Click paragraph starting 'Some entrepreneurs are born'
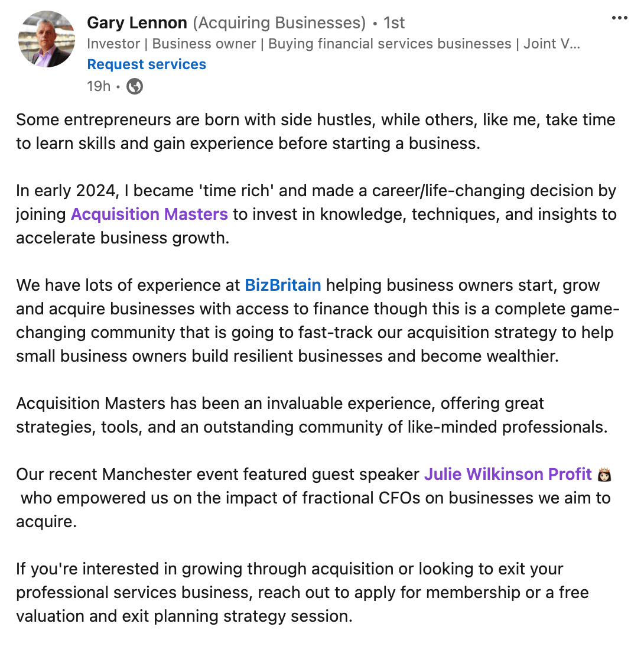Viewport: 644px width, 656px height. [316, 131]
